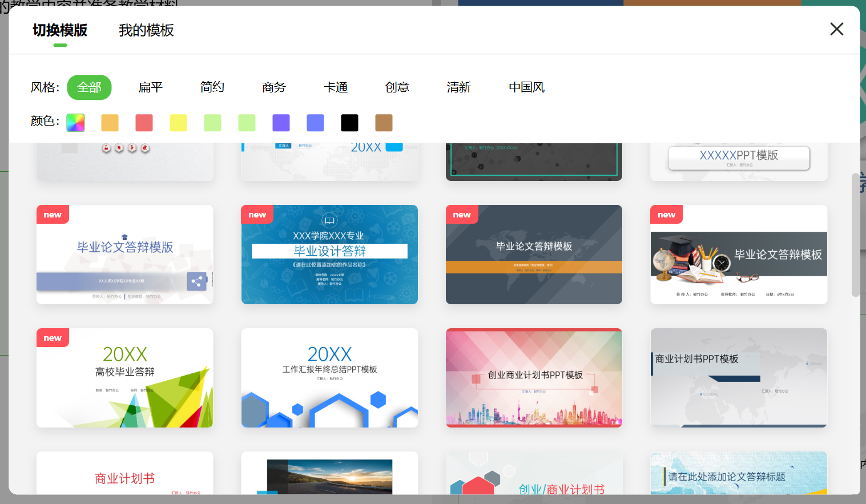Select the 商务 style filter

coord(273,87)
